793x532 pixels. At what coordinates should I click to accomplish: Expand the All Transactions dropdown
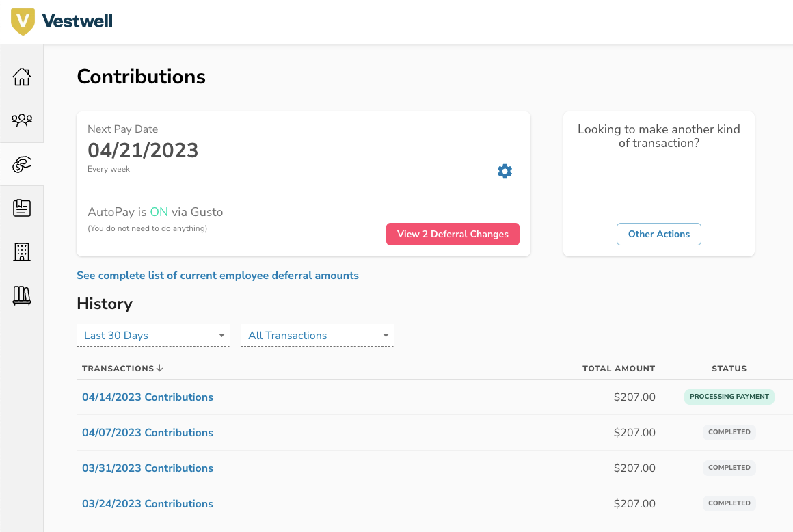(317, 335)
